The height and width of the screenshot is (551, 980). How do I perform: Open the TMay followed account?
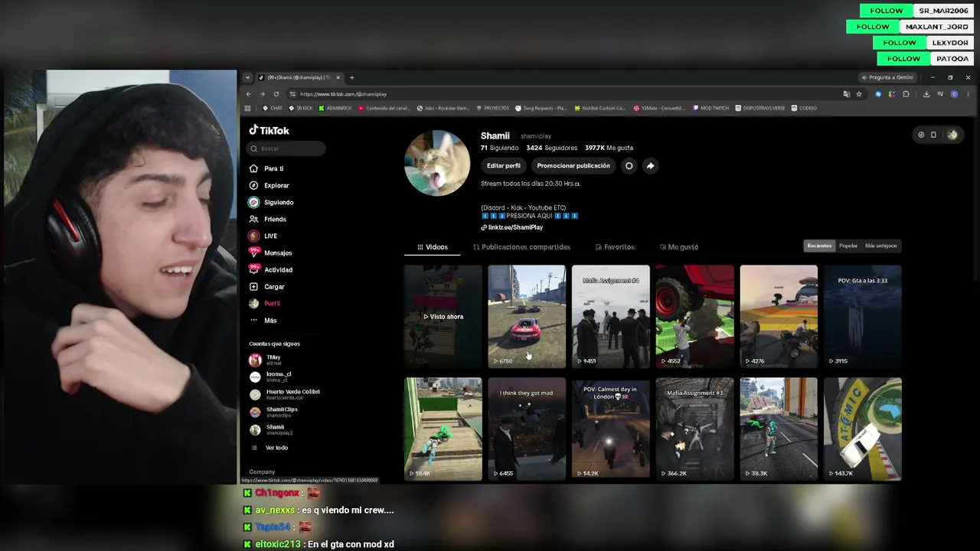pyautogui.click(x=266, y=360)
